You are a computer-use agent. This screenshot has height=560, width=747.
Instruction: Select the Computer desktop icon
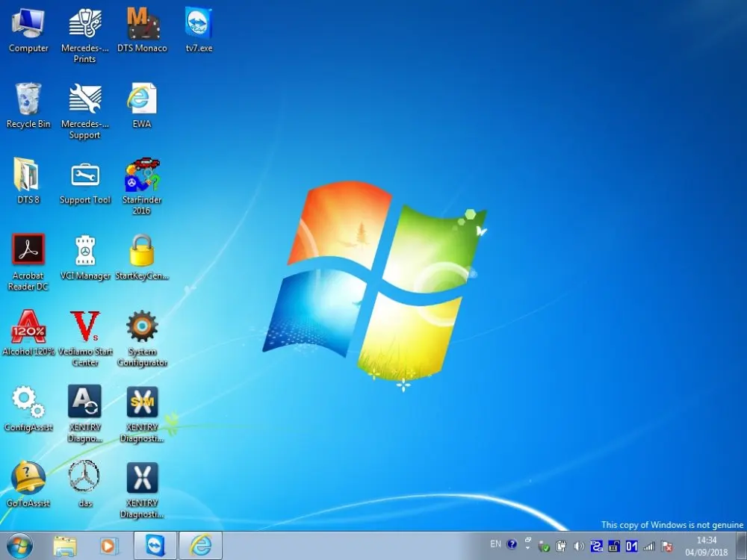pyautogui.click(x=28, y=30)
